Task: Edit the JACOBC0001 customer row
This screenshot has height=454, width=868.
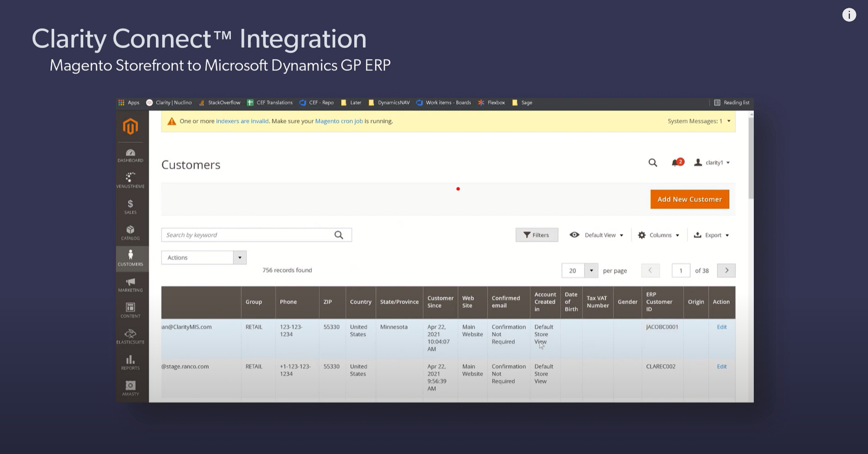Action: tap(722, 327)
